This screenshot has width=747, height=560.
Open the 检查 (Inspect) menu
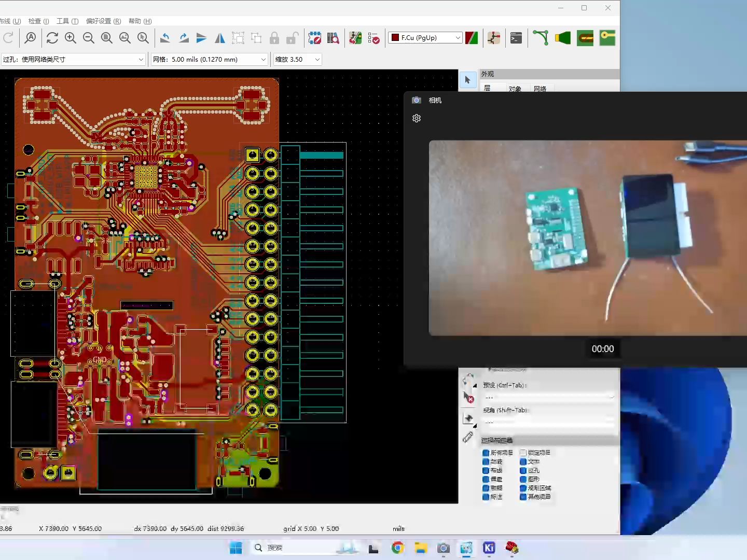coord(38,21)
